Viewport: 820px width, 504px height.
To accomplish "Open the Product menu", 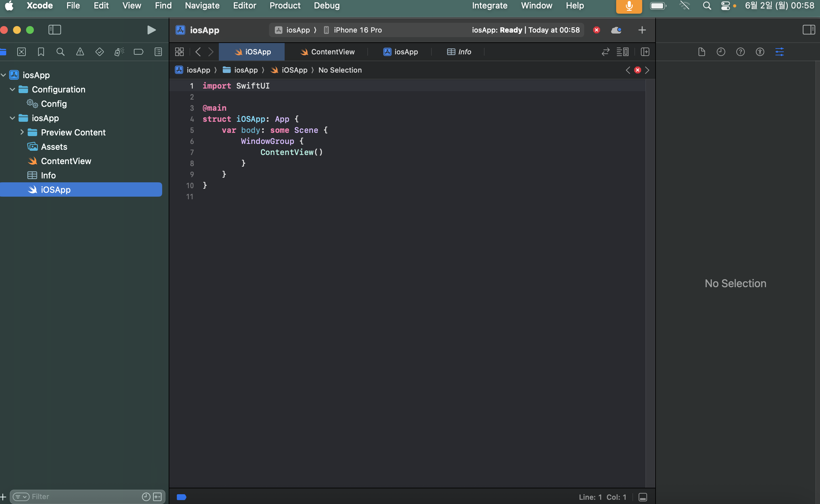I will click(x=285, y=6).
